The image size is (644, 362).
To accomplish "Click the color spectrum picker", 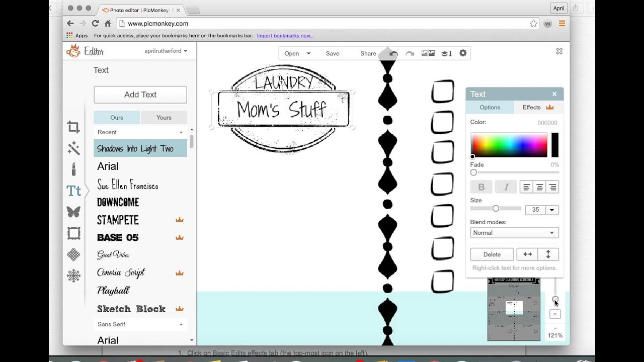I will (x=509, y=145).
